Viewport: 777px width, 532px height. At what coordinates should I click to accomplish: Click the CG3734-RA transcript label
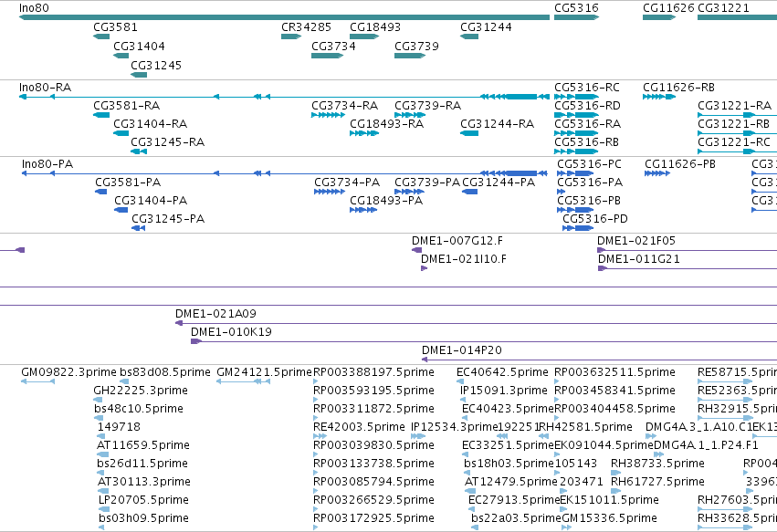coord(345,106)
